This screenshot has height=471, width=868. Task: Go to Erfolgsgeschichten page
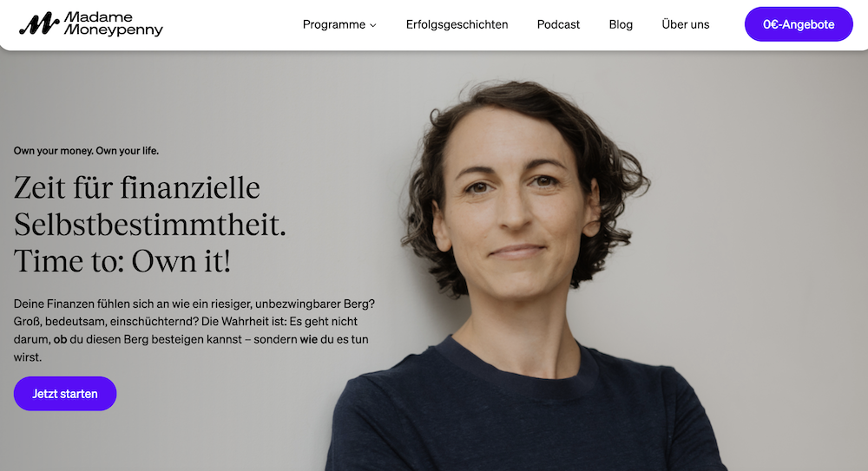457,24
